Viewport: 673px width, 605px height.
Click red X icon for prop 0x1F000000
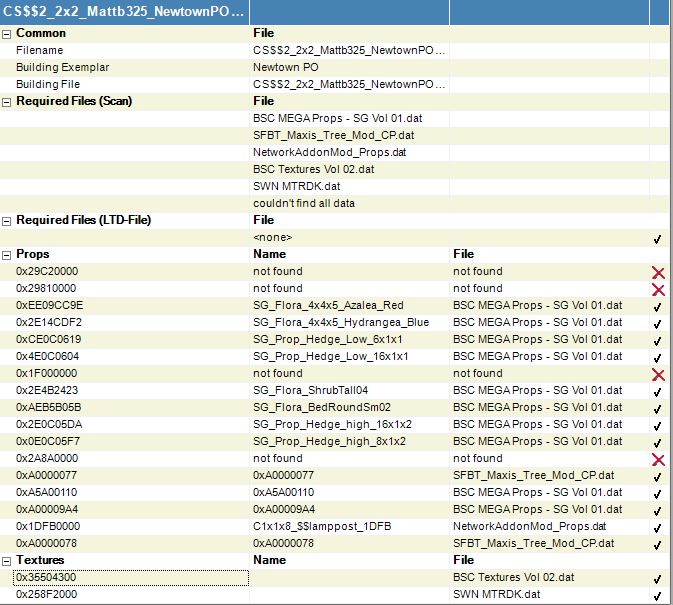658,375
